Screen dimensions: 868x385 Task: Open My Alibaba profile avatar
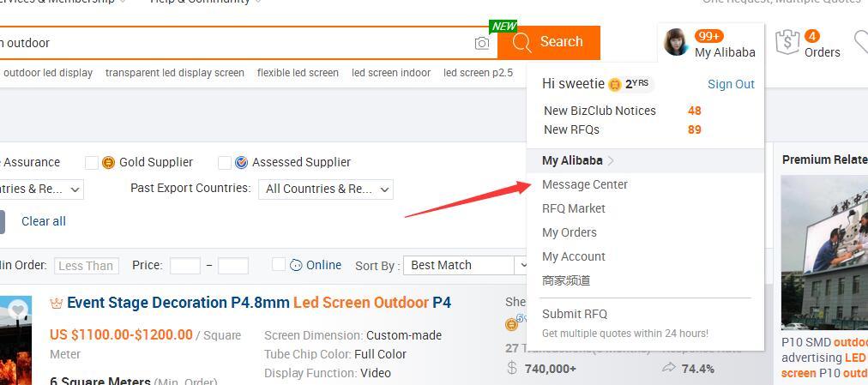coord(675,43)
